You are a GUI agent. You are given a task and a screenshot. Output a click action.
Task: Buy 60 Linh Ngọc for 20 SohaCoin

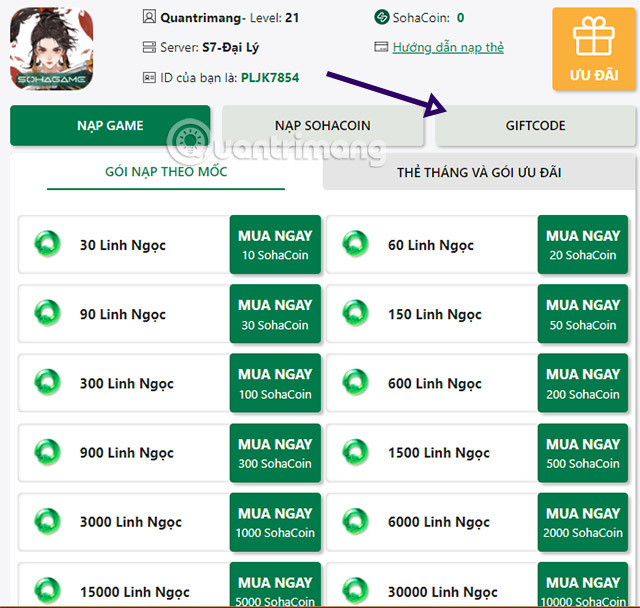tap(583, 244)
